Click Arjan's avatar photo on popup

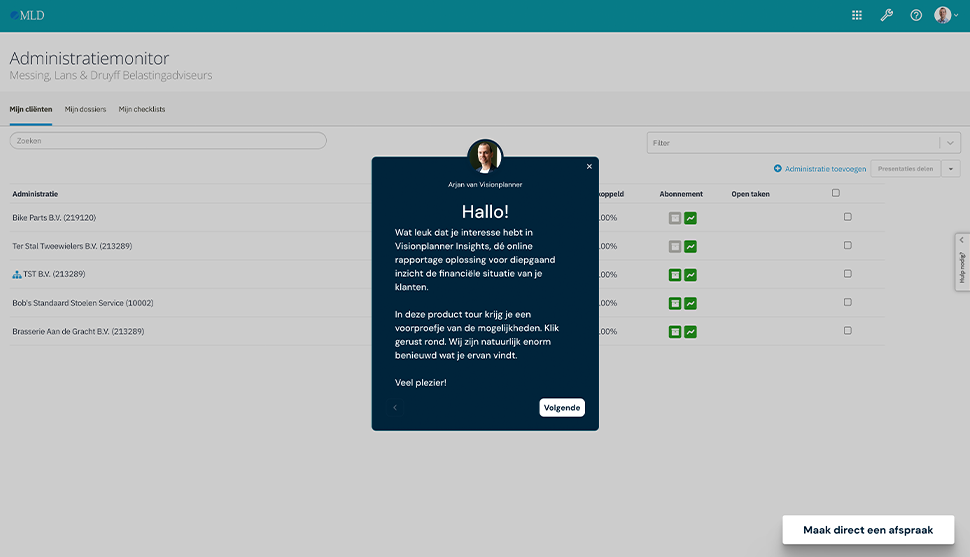click(485, 157)
